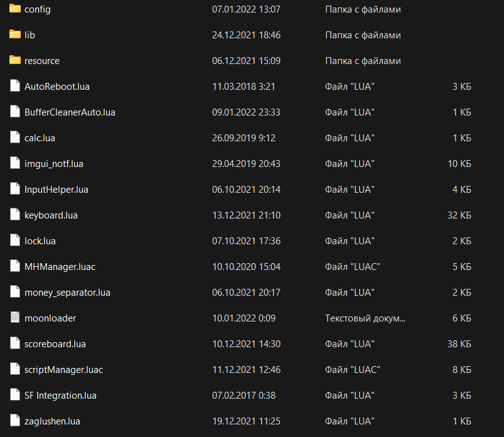Select money_separator.lua file name
The width and height of the screenshot is (504, 437).
[x=67, y=293]
